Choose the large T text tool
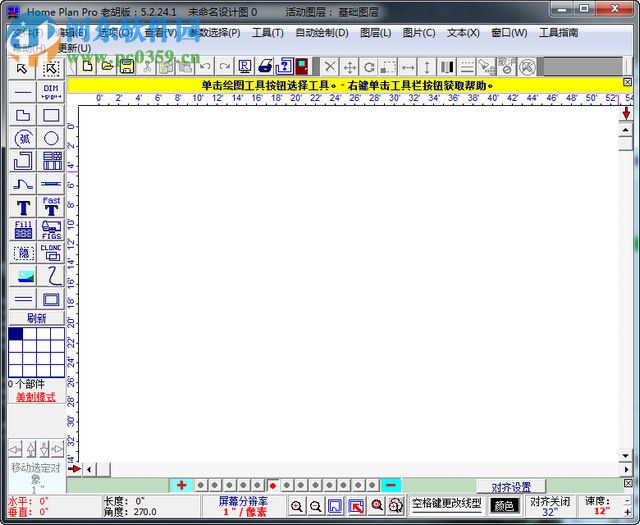 (x=22, y=207)
